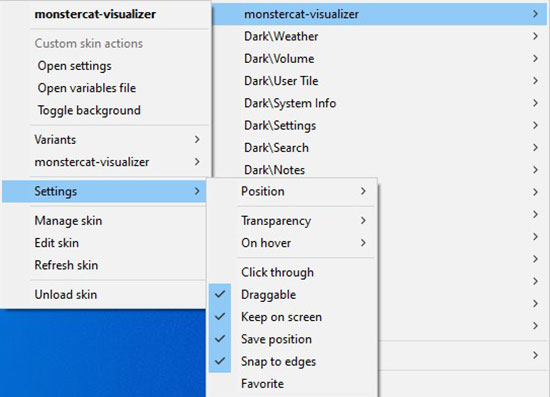This screenshot has width=550, height=397.
Task: Expand the Variants submenu
Action: click(x=105, y=140)
